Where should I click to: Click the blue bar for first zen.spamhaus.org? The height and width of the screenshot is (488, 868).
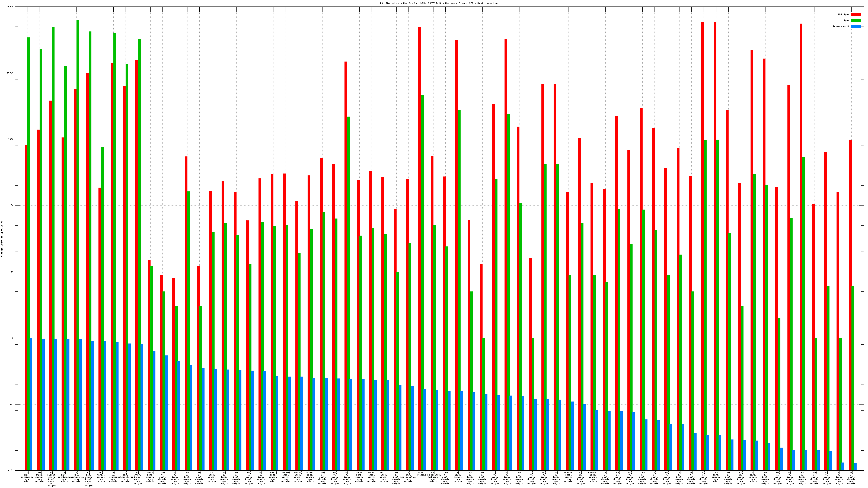(31, 404)
